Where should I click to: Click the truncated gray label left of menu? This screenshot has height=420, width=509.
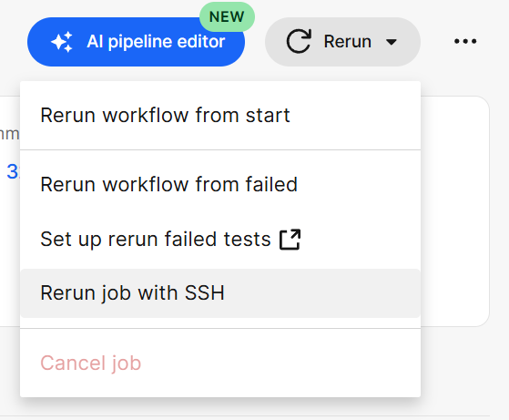point(9,134)
